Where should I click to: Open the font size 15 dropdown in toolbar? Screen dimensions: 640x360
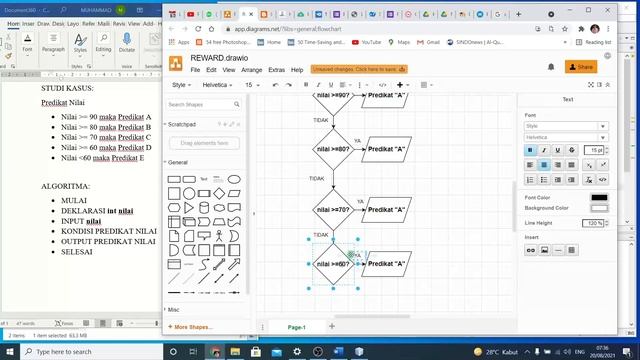(252, 85)
